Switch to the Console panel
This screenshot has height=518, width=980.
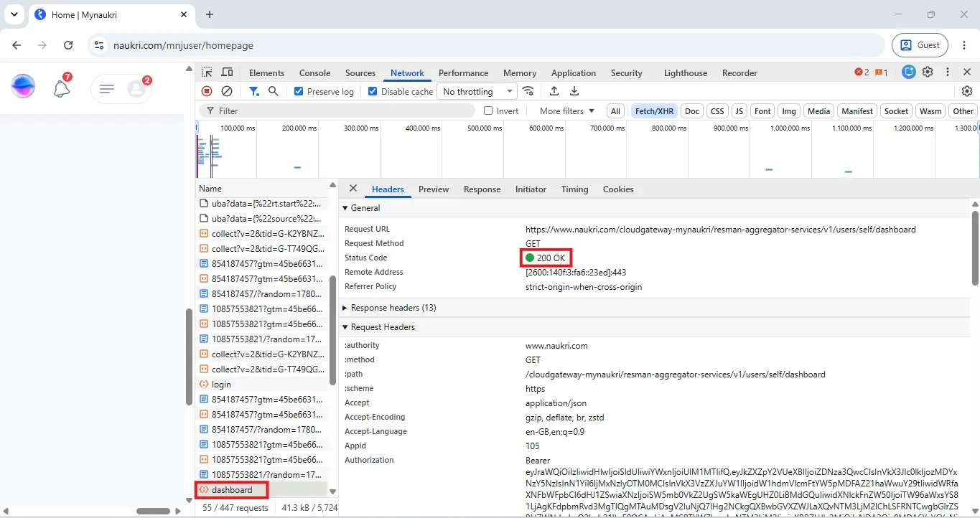click(x=314, y=72)
